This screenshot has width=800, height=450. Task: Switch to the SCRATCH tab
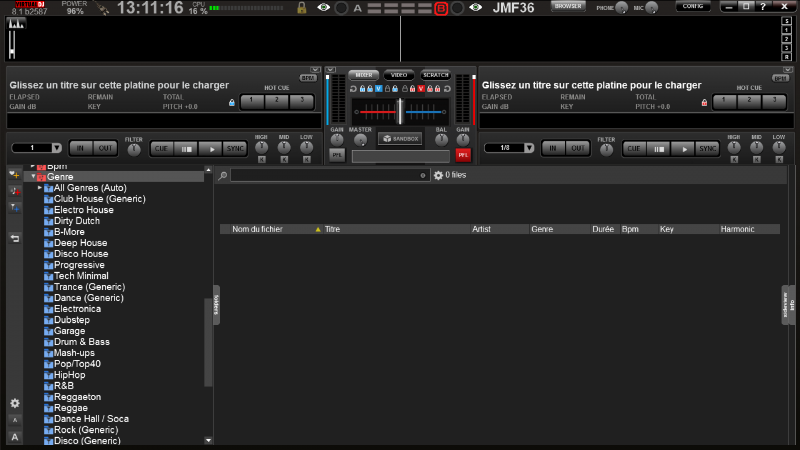coord(435,75)
